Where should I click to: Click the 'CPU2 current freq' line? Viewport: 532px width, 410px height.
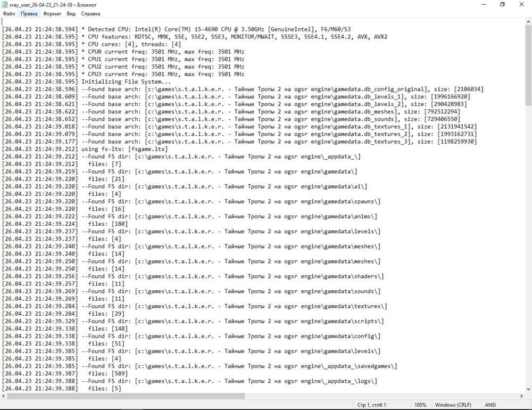point(123,67)
